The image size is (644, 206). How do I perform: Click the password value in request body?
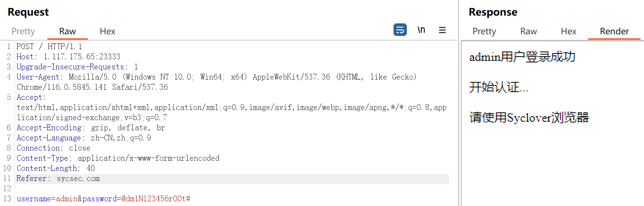pyautogui.click(x=156, y=199)
